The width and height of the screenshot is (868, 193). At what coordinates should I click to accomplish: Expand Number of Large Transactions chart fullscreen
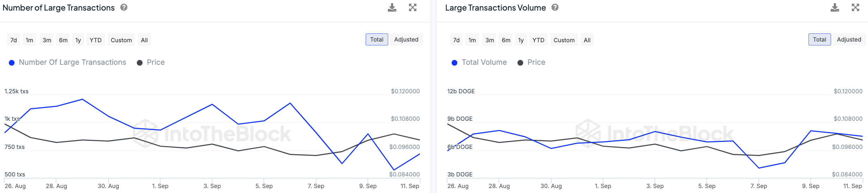coord(413,8)
